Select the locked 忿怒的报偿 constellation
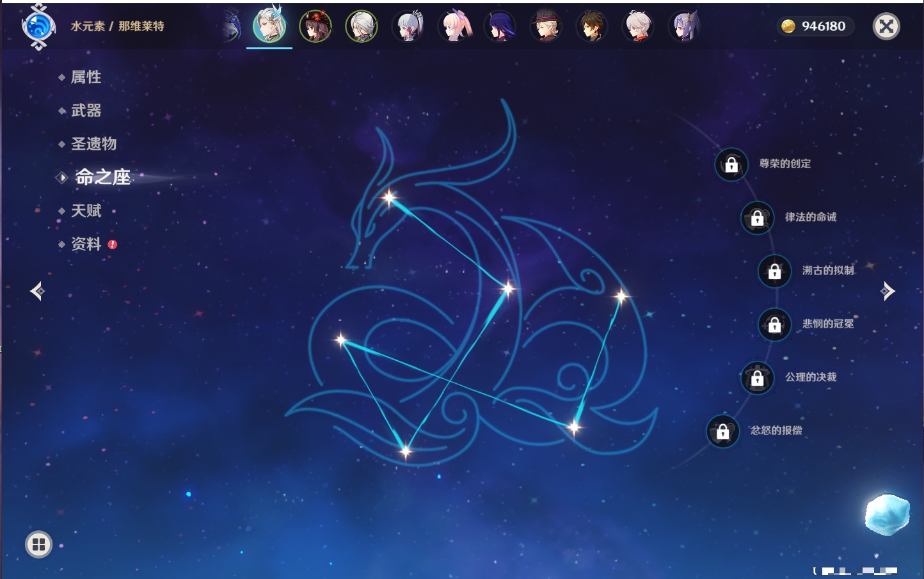This screenshot has height=579, width=924. pos(722,431)
